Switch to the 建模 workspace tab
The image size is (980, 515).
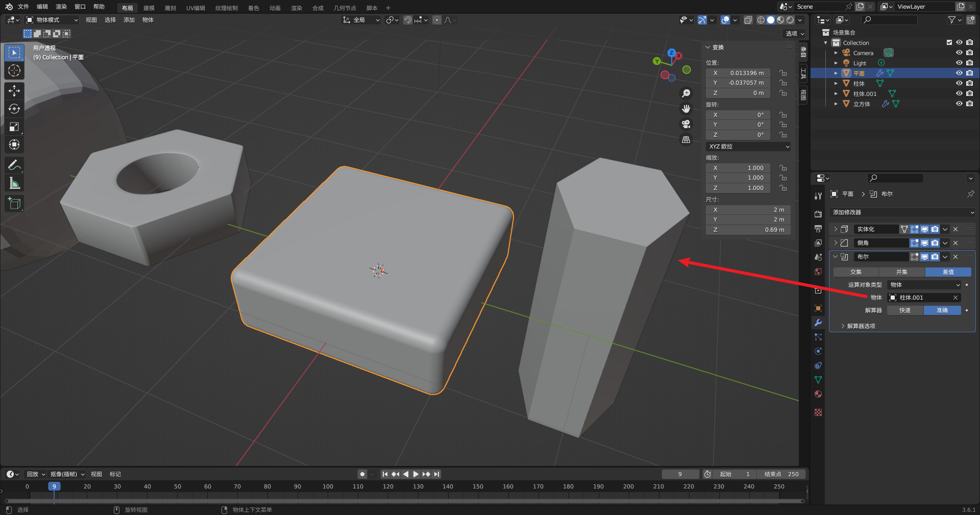(x=149, y=8)
